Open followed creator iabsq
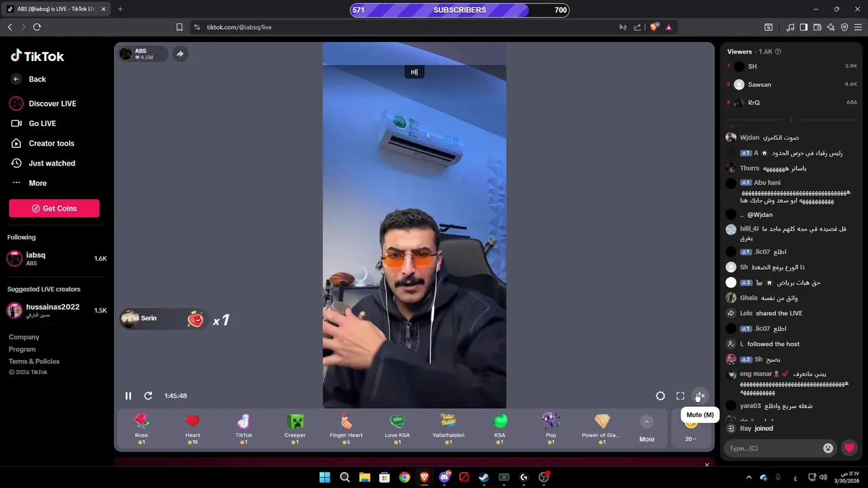The width and height of the screenshot is (868, 488). pos(57,258)
